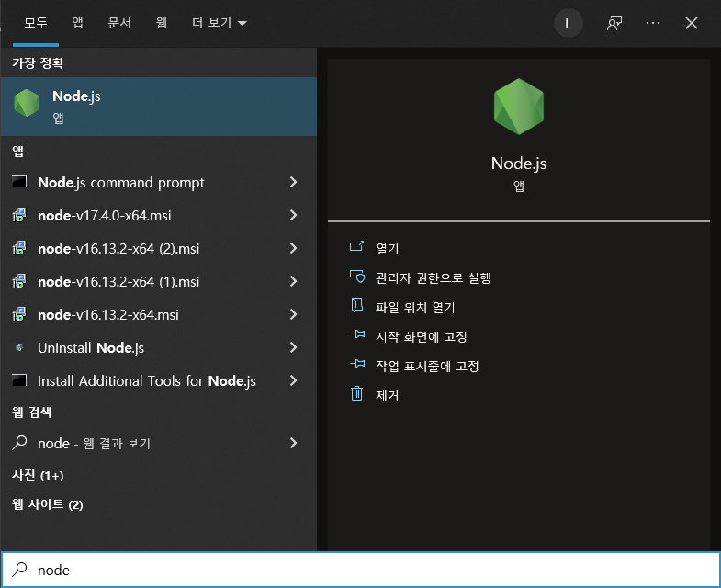Click the search box magnifier icon
The width and height of the screenshot is (721, 588).
tap(19, 570)
